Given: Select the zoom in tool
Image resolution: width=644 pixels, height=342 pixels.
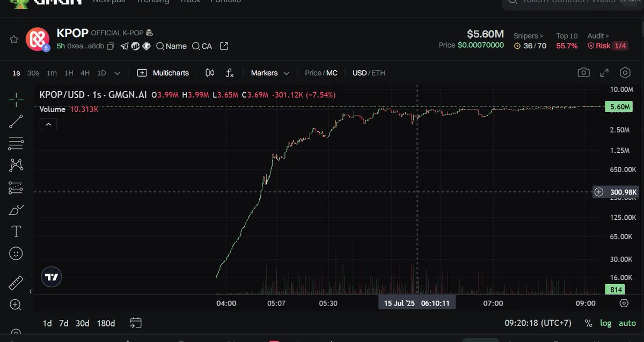Looking at the screenshot, I should click(x=16, y=304).
